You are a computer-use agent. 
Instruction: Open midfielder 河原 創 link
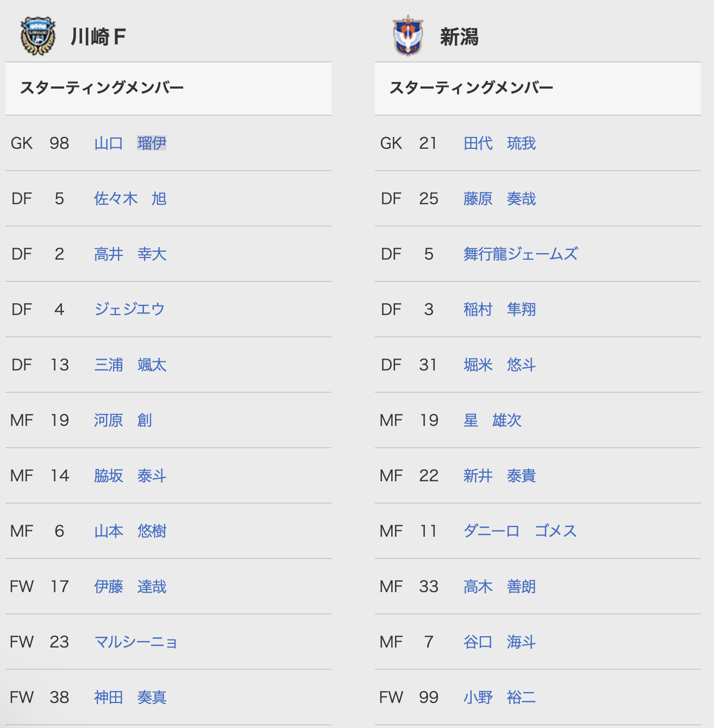tap(123, 421)
